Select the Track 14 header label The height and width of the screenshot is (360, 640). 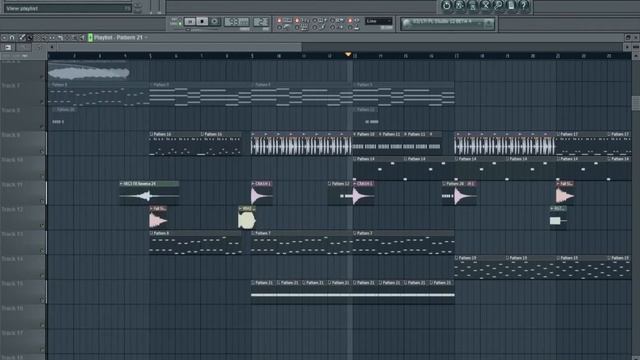pyautogui.click(x=12, y=259)
